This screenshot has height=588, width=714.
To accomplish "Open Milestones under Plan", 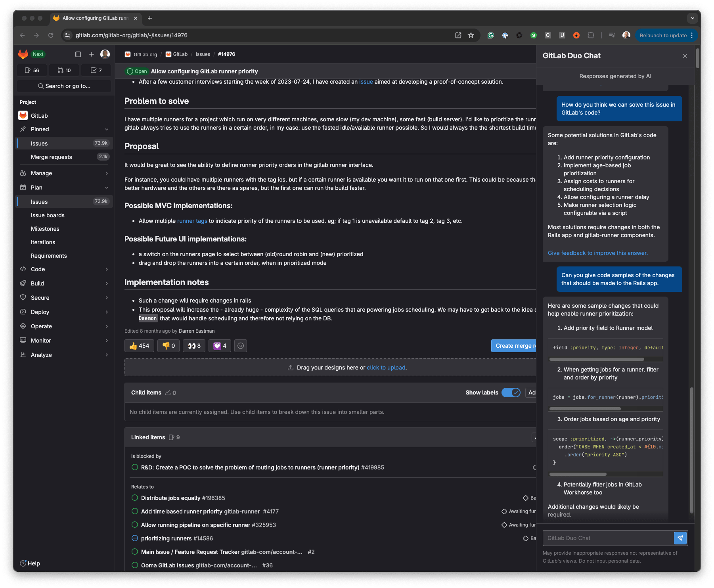I will pyautogui.click(x=65, y=229).
